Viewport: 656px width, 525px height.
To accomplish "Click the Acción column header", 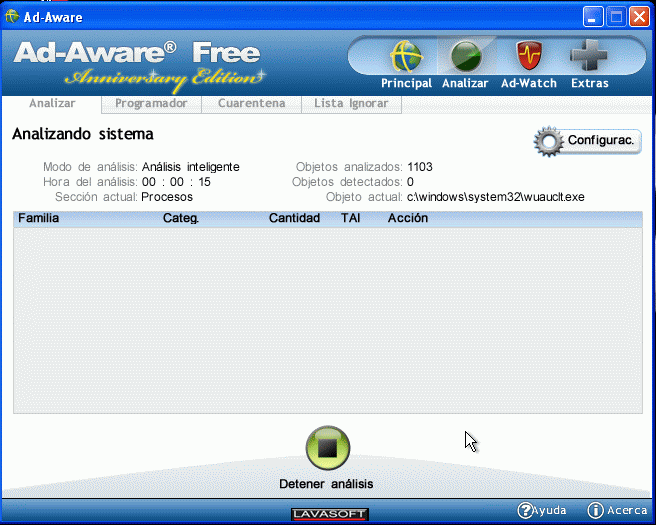I will click(408, 218).
